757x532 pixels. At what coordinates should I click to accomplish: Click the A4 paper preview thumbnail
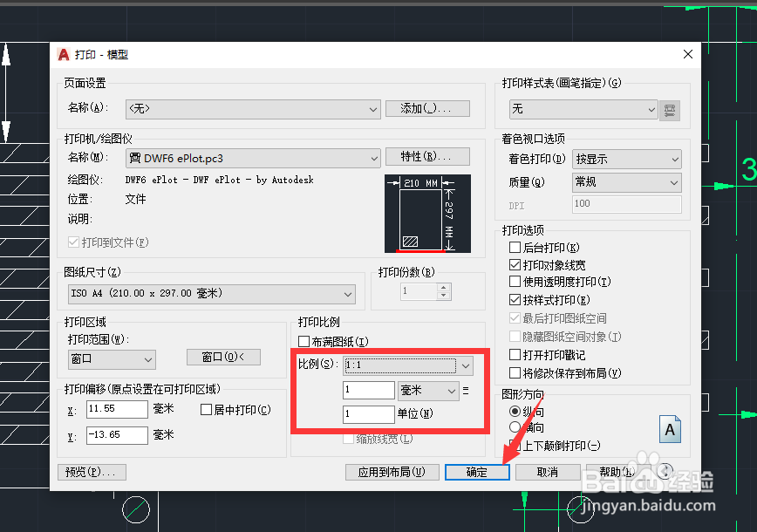[426, 212]
